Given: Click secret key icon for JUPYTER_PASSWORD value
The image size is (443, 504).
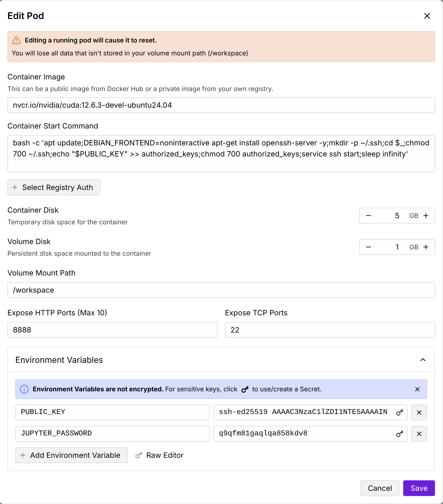Looking at the screenshot, I should click(x=399, y=434).
